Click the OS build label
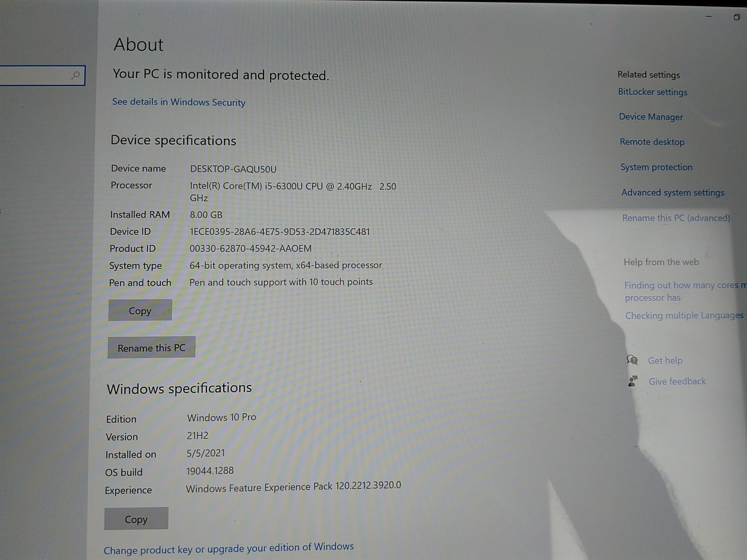The image size is (747, 560). [x=124, y=472]
